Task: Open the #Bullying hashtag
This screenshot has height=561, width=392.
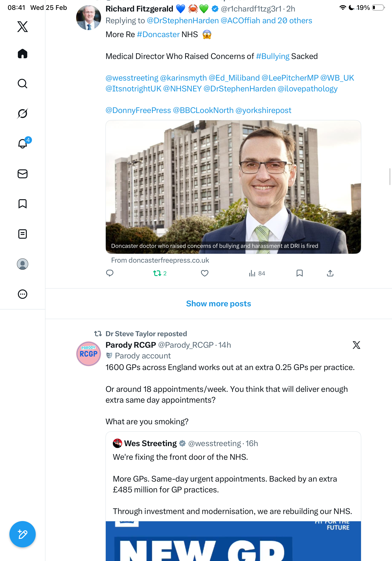Action: pos(272,56)
